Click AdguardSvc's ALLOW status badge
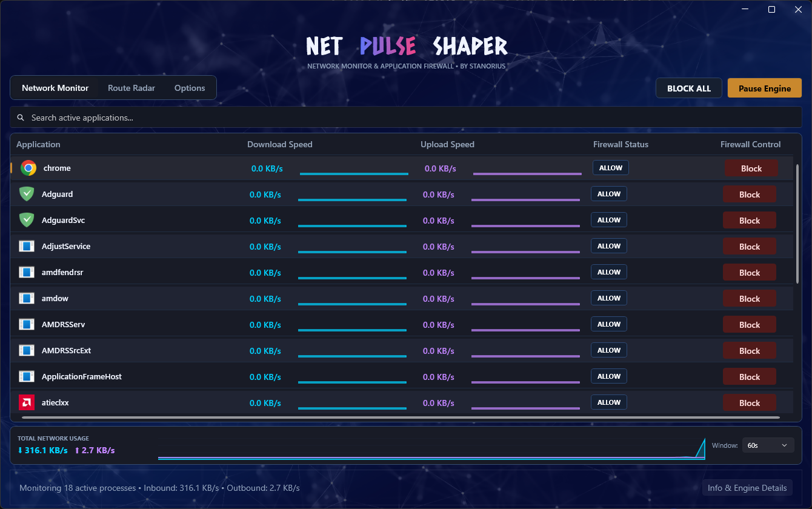 (609, 220)
